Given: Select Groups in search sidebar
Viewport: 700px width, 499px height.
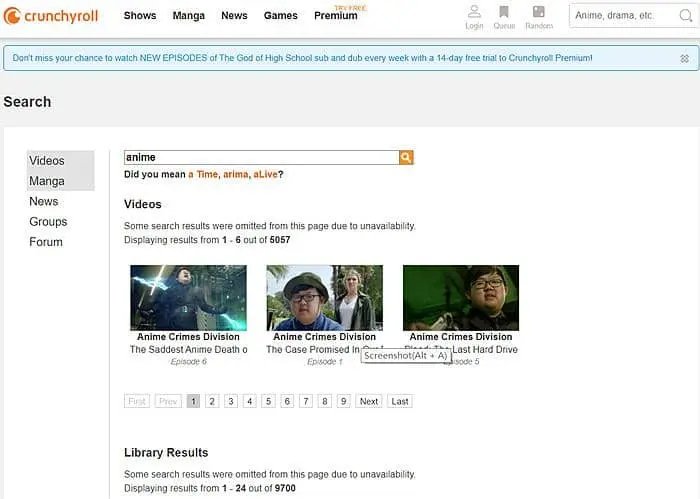Looking at the screenshot, I should click(x=48, y=221).
